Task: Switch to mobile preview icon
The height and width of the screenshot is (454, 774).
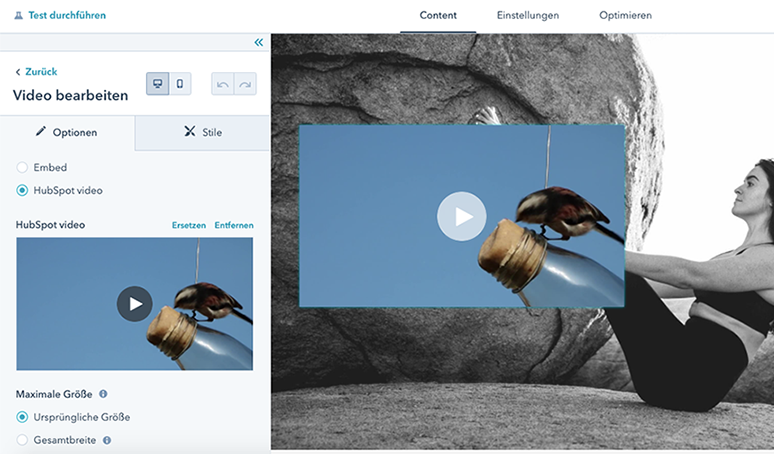Action: [x=180, y=84]
